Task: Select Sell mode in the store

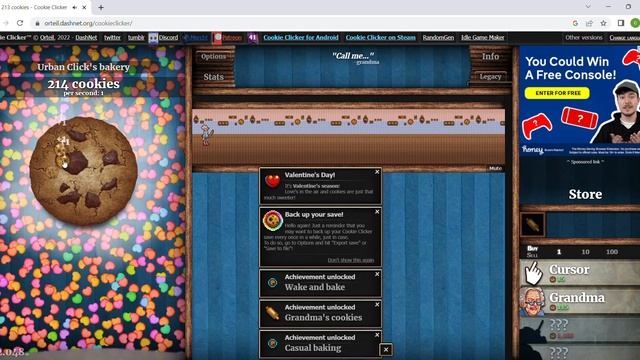Action: tap(532, 255)
